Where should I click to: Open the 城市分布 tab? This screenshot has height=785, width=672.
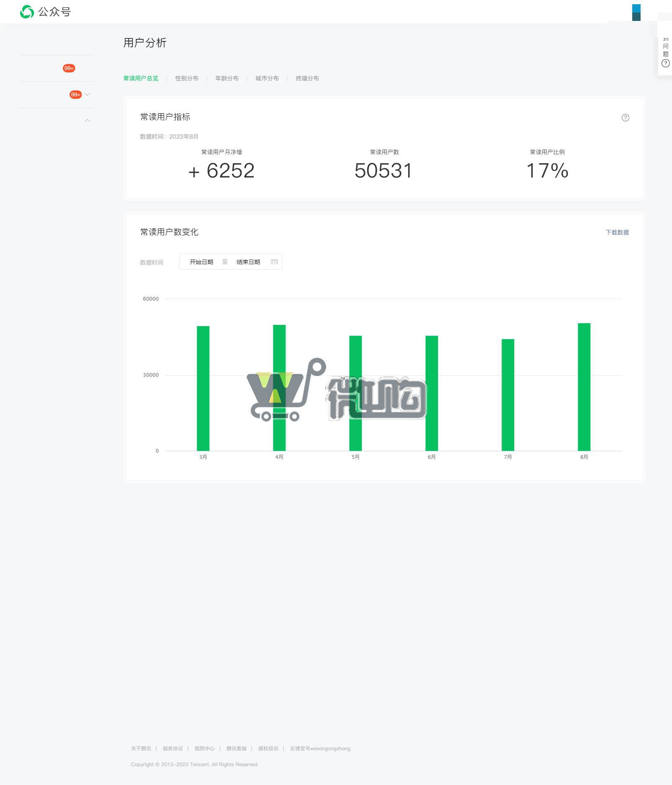[267, 78]
